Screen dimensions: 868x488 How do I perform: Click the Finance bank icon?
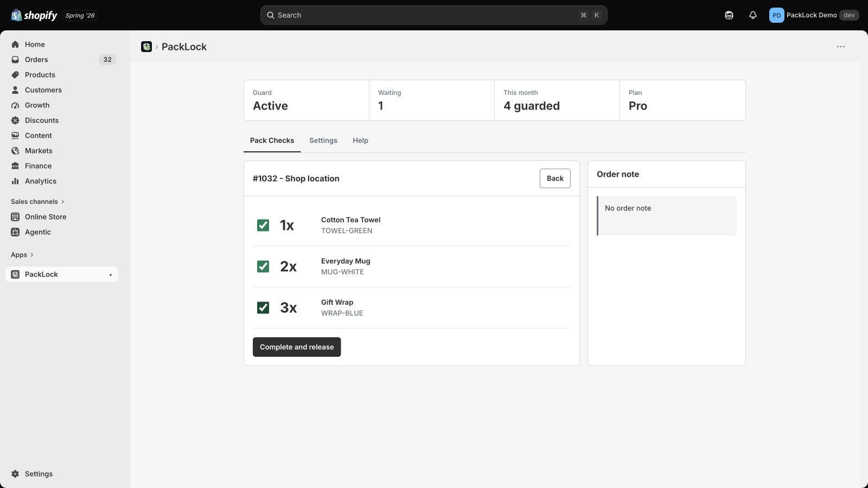(x=15, y=166)
